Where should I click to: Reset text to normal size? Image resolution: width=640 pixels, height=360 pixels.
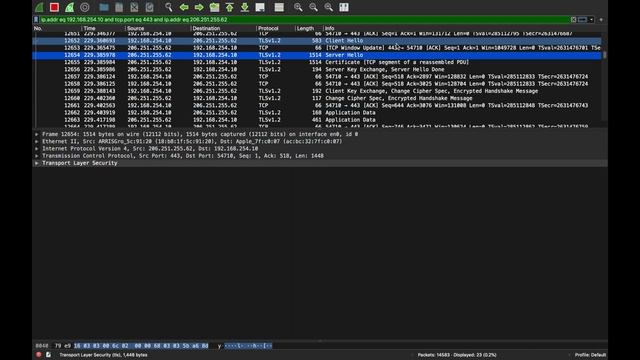coord(329,7)
